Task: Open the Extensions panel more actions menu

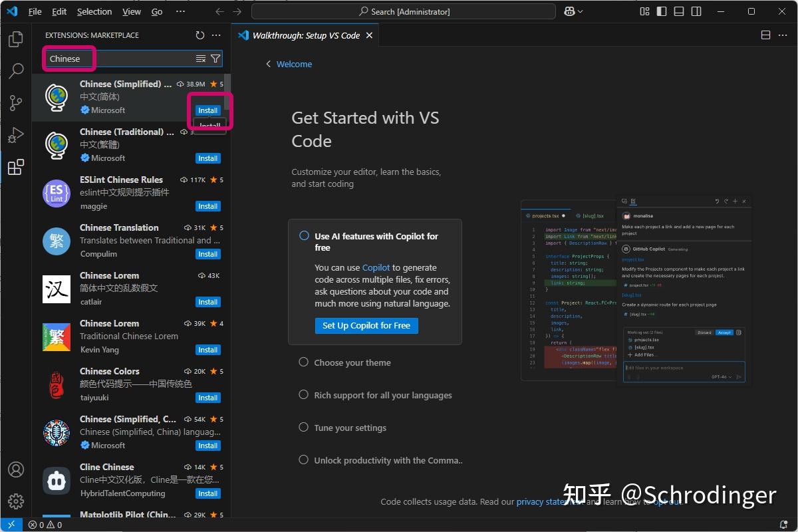Action: pos(215,35)
